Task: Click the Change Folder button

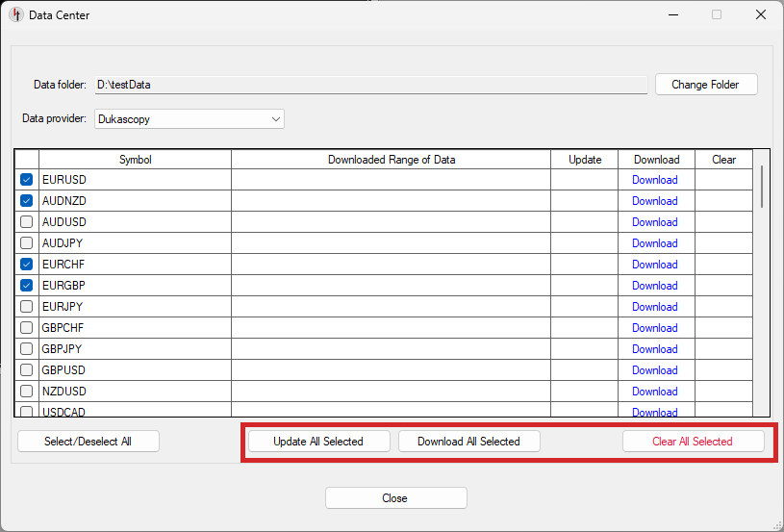Action: click(705, 85)
